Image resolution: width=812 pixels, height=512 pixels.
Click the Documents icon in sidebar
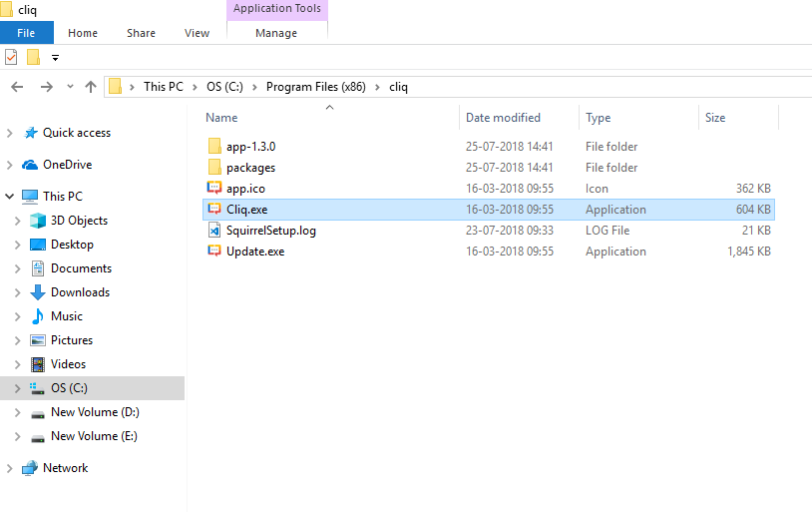click(x=38, y=267)
